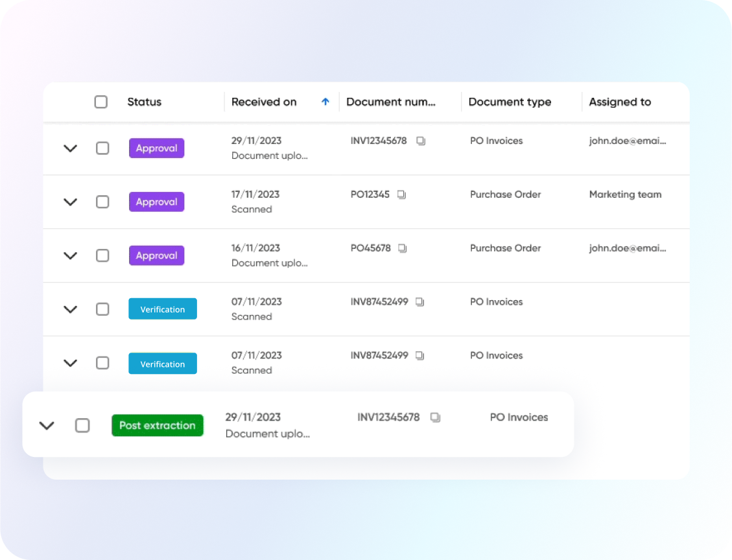Click the Marketing team assignee

[625, 194]
